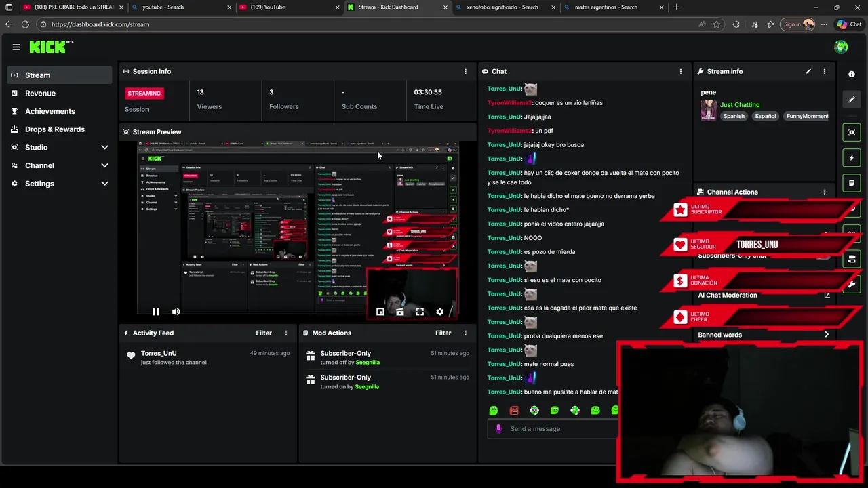Image resolution: width=868 pixels, height=488 pixels.
Task: Click the green profile avatar at the top right
Action: 842,47
